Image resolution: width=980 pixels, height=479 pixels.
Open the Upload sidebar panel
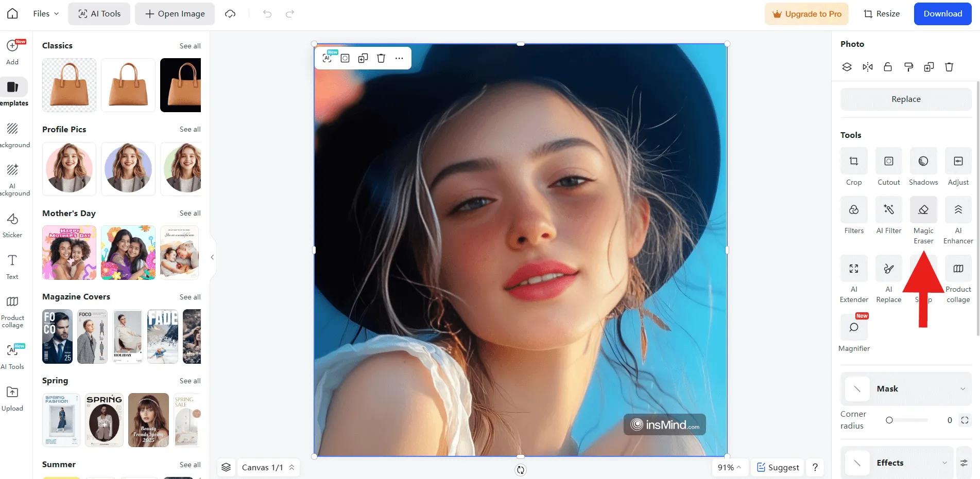click(12, 399)
